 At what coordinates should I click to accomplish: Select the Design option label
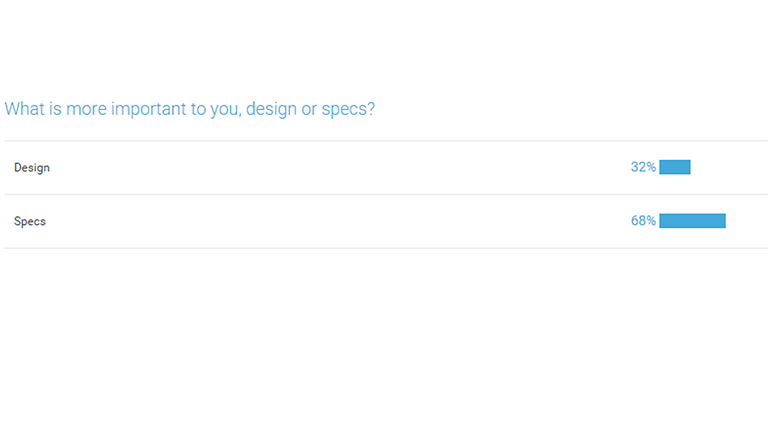click(x=32, y=168)
